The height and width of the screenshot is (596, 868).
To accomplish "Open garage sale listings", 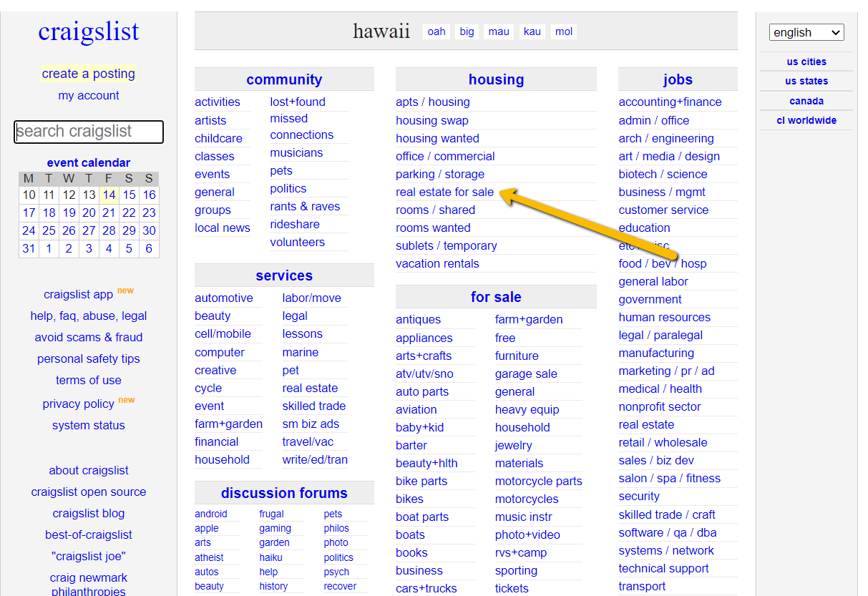I will (526, 373).
